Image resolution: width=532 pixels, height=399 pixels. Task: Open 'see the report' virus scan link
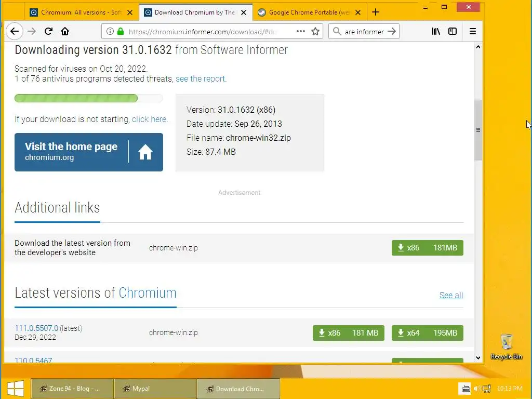click(x=201, y=79)
